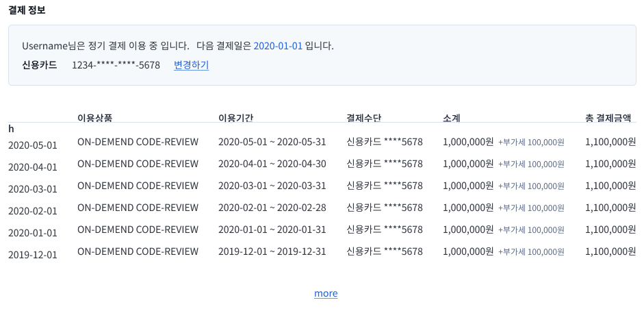Click ON-DEMEND CODE-REVIEW in the 2020-05-01 row

click(138, 143)
